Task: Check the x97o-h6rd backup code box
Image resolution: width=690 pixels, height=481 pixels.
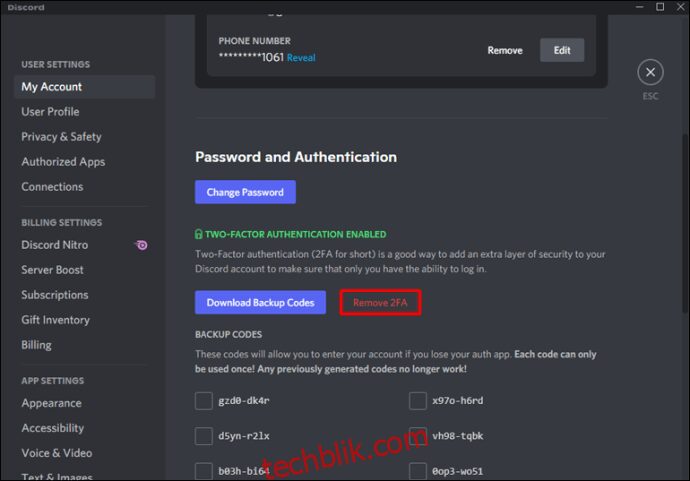Action: (x=418, y=401)
